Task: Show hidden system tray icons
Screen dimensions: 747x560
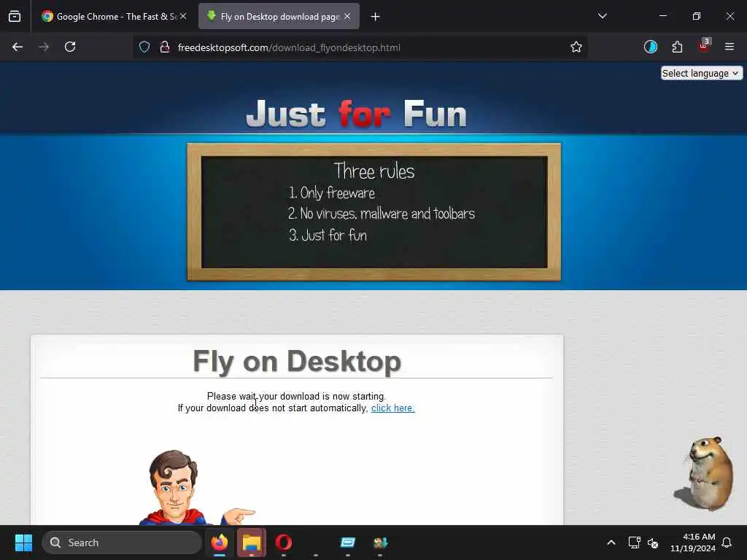Action: pyautogui.click(x=611, y=542)
